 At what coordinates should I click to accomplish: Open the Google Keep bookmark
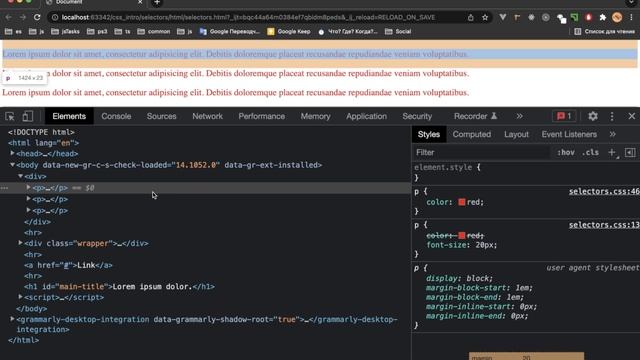(289, 31)
